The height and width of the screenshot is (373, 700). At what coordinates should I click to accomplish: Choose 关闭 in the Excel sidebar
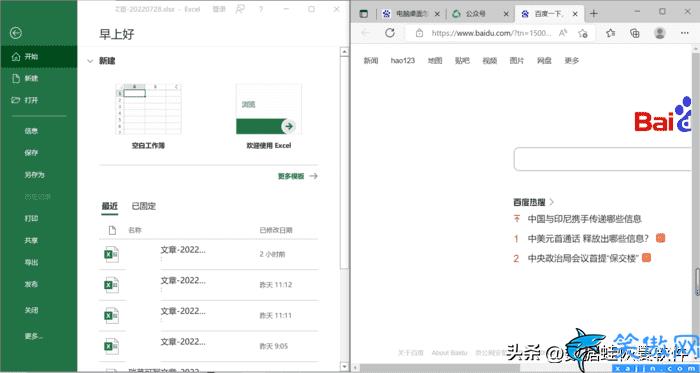[x=31, y=310]
